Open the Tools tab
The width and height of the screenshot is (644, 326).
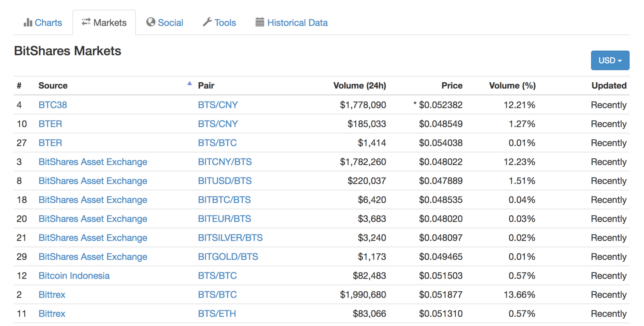pos(219,23)
